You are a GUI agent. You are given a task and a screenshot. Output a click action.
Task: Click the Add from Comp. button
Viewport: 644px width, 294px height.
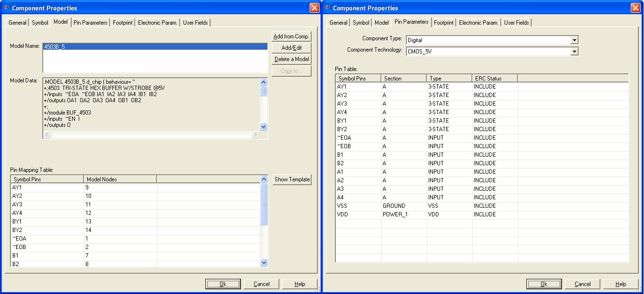pos(291,36)
